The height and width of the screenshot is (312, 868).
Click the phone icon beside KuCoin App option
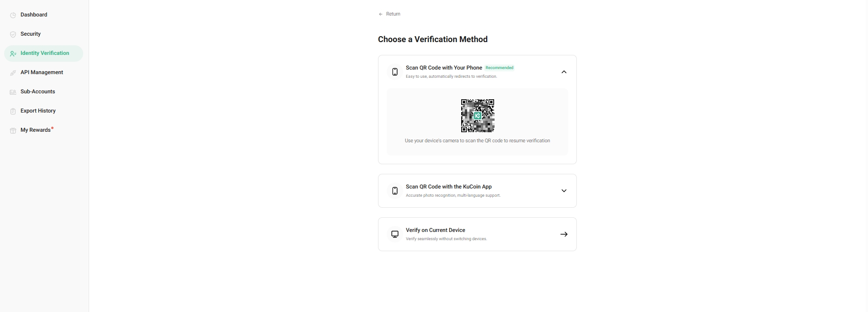pos(395,191)
